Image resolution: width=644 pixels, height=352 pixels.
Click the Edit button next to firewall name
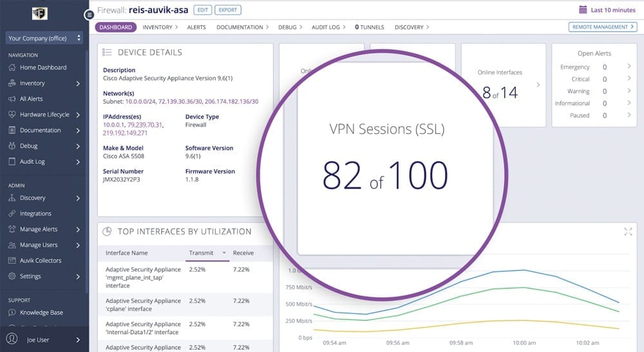(x=202, y=10)
